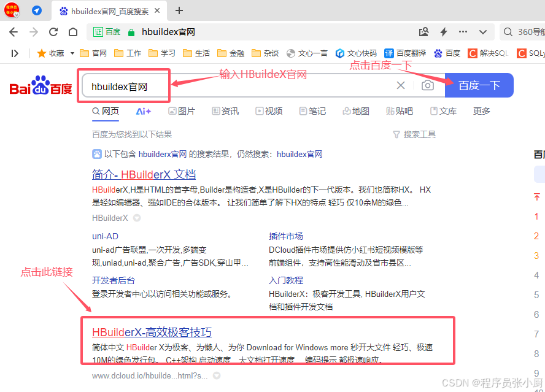
Task: Open the 搜索工具 filter
Action: (x=414, y=134)
